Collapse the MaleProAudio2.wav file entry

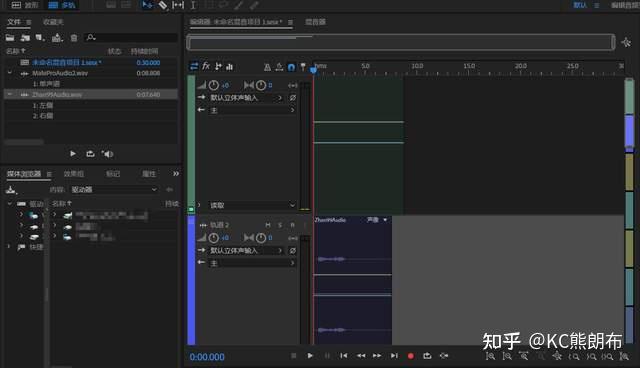pyautogui.click(x=10, y=73)
